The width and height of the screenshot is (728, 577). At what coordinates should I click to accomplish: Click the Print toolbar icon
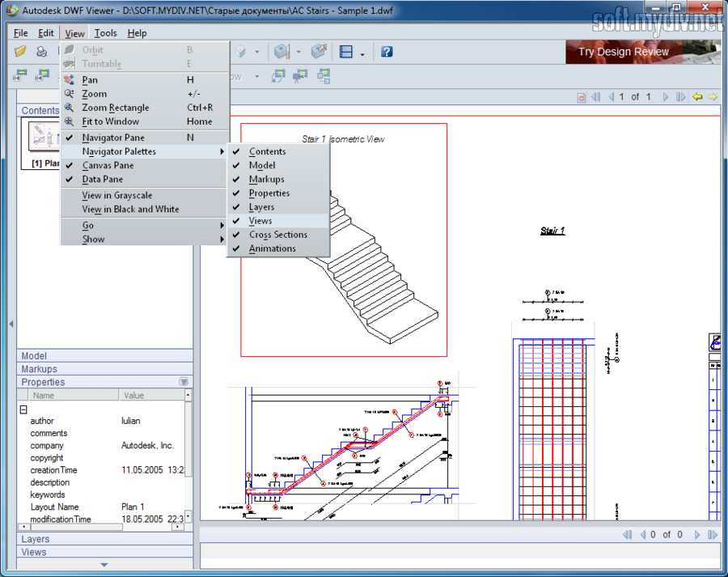(42, 51)
